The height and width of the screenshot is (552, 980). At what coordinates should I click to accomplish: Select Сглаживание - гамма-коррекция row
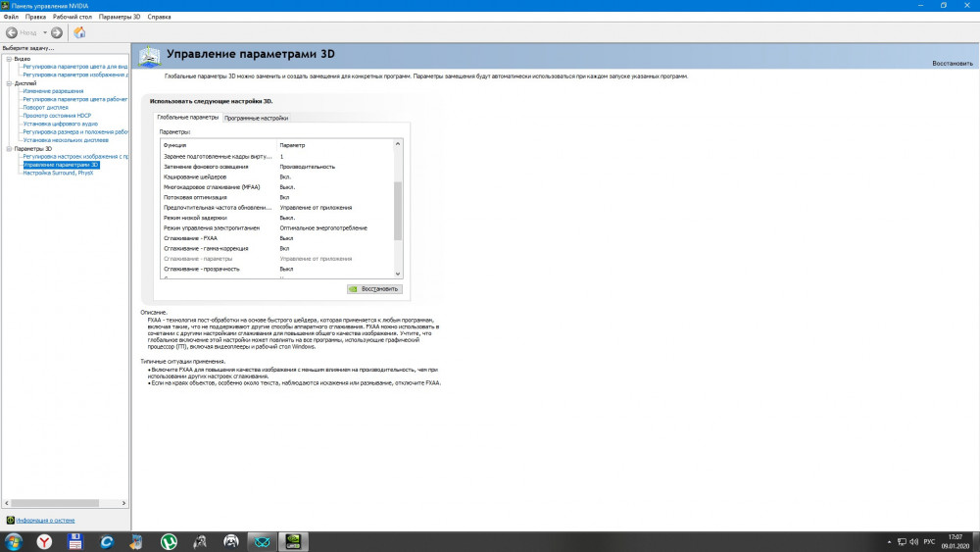pyautogui.click(x=277, y=248)
